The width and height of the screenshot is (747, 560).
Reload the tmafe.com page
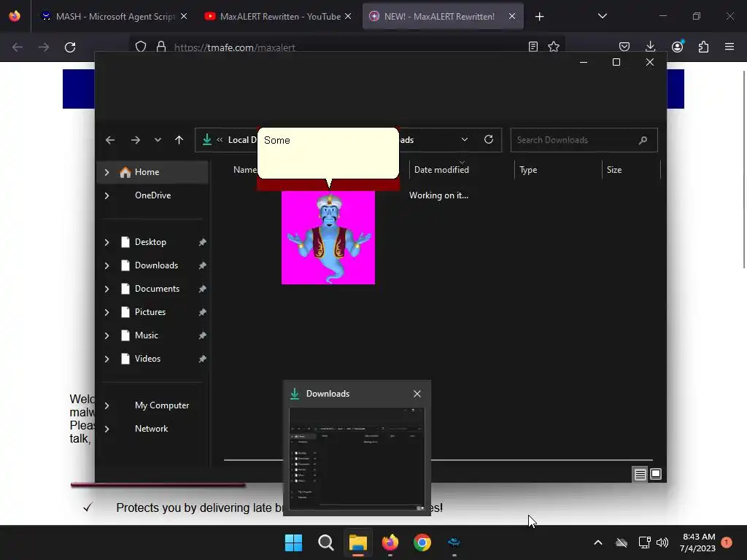[x=70, y=47]
